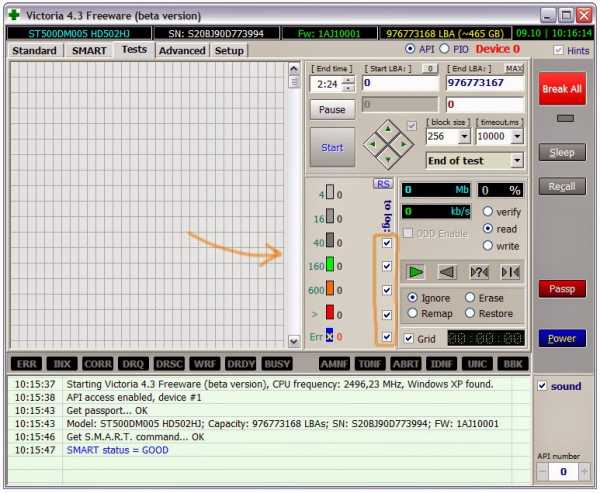Click the DRDY status indicator
The width and height of the screenshot is (600, 493).
click(240, 364)
